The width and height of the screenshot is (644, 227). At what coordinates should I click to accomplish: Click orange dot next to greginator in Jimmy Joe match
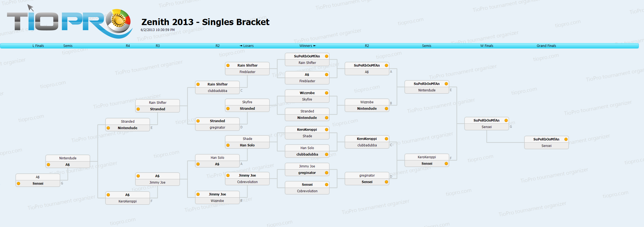tap(326, 173)
